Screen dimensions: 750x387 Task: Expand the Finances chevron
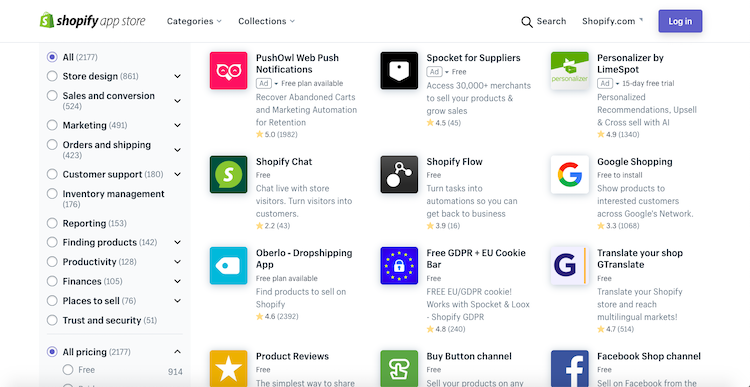pos(177,281)
